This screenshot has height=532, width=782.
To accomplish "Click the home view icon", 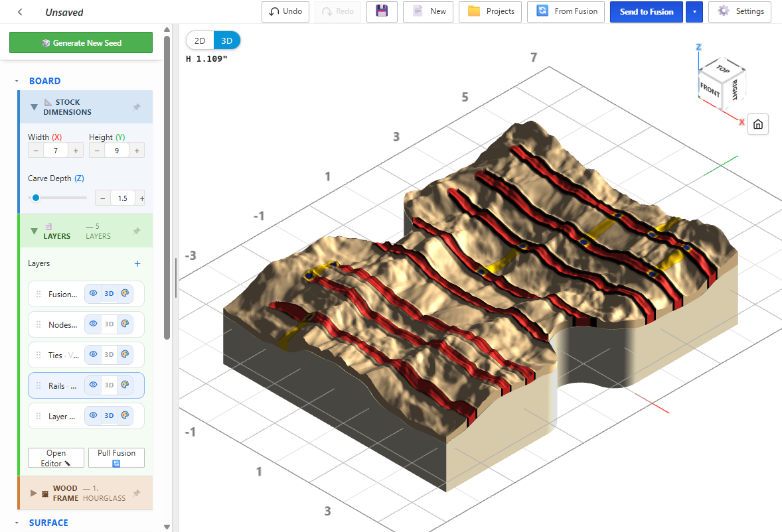I will coord(758,124).
